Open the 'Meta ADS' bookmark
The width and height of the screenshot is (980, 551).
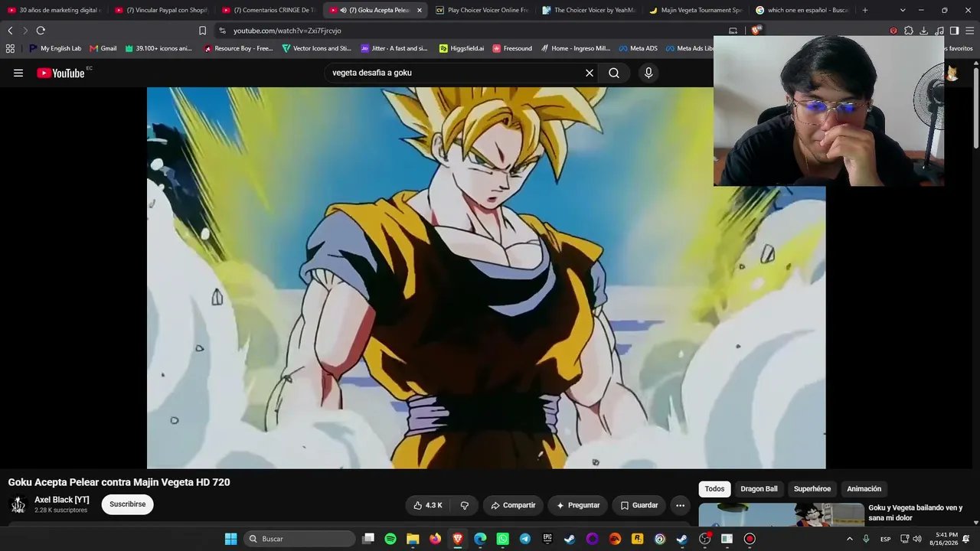[639, 48]
